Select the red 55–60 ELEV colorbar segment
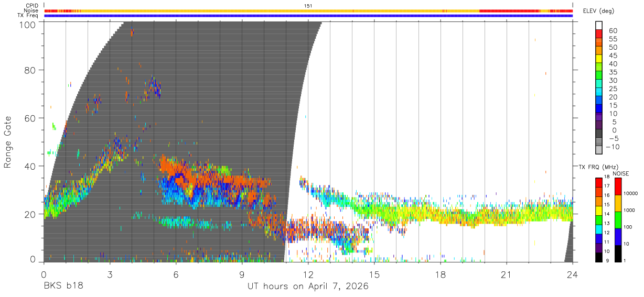 point(599,35)
